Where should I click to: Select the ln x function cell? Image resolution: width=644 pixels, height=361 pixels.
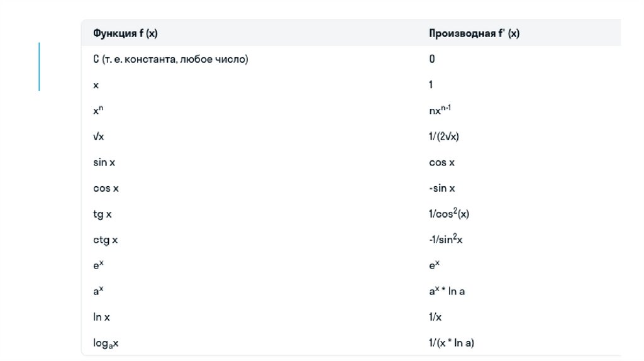click(x=103, y=317)
